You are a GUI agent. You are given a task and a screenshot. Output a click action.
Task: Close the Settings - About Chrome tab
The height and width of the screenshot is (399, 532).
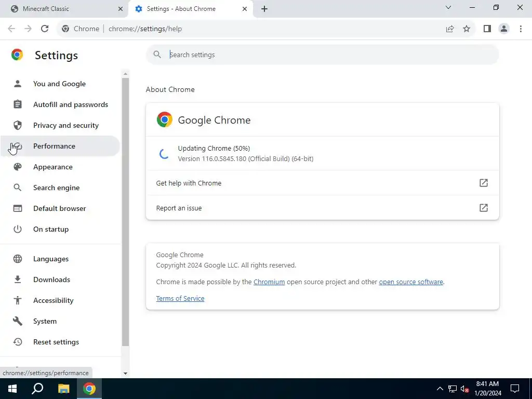click(x=245, y=9)
